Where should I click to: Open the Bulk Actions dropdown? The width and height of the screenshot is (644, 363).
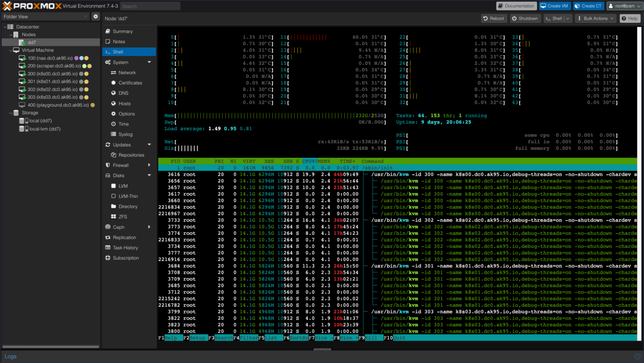click(x=595, y=18)
